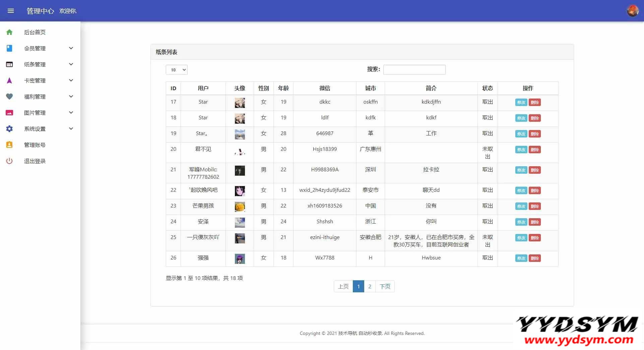The width and height of the screenshot is (644, 350).
Task: Click the red power logout icon
Action: tap(9, 161)
